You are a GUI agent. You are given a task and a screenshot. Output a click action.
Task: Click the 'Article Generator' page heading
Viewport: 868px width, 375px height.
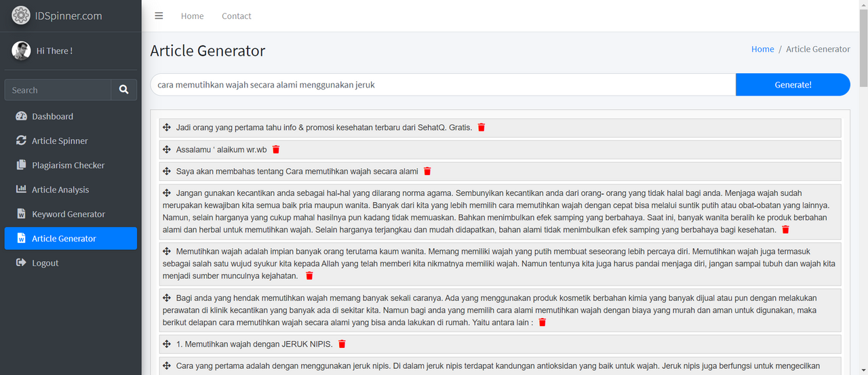pyautogui.click(x=208, y=51)
